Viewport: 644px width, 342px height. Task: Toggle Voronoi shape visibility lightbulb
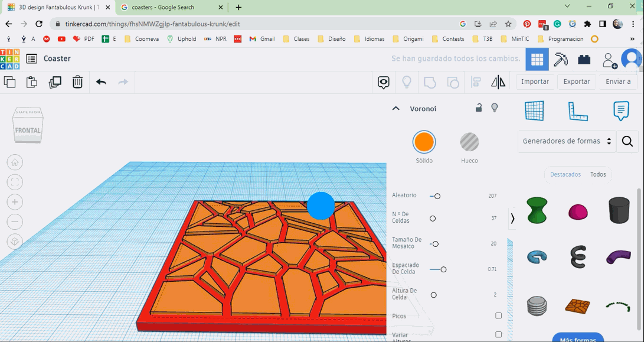495,108
